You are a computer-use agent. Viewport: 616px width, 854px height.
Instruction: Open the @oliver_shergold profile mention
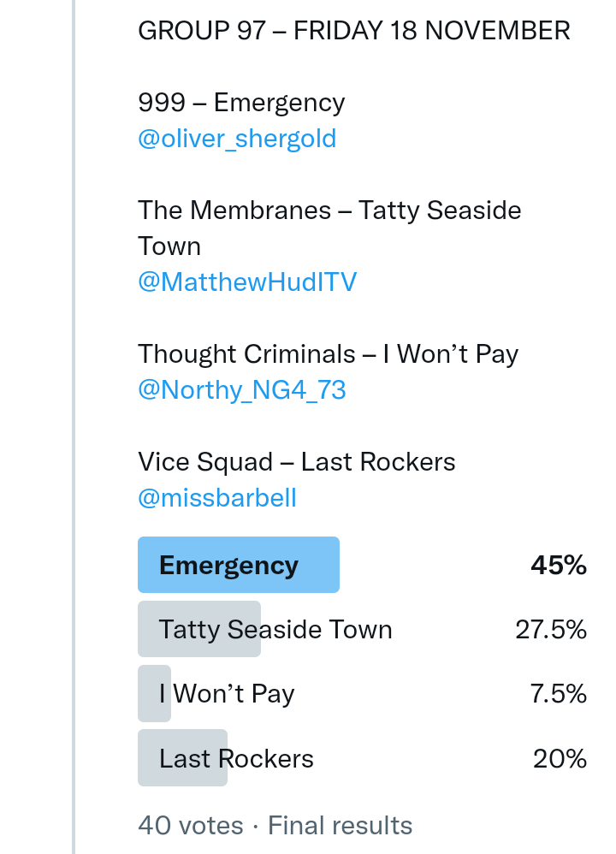pyautogui.click(x=237, y=139)
